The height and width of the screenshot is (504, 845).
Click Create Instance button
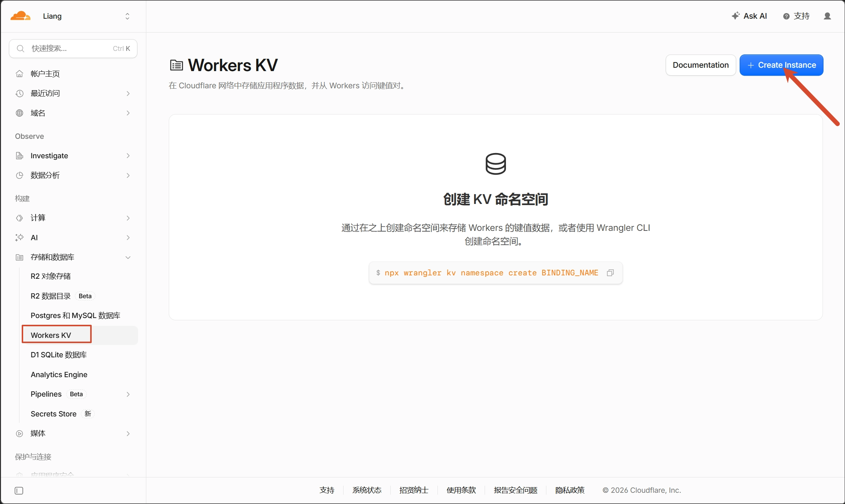point(781,65)
